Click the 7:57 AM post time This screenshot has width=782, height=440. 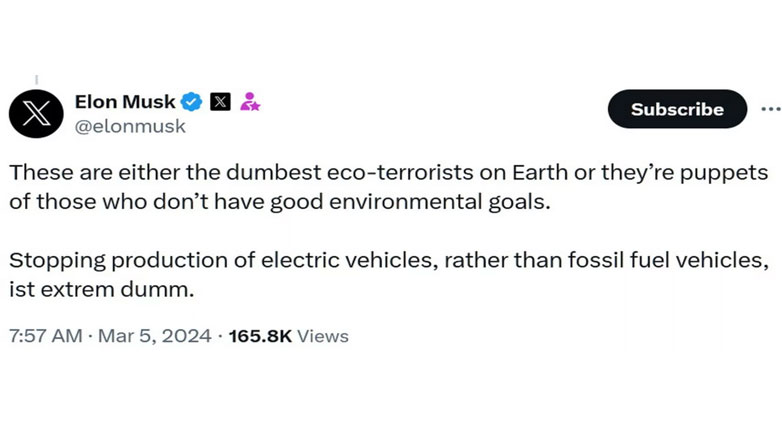pos(44,336)
